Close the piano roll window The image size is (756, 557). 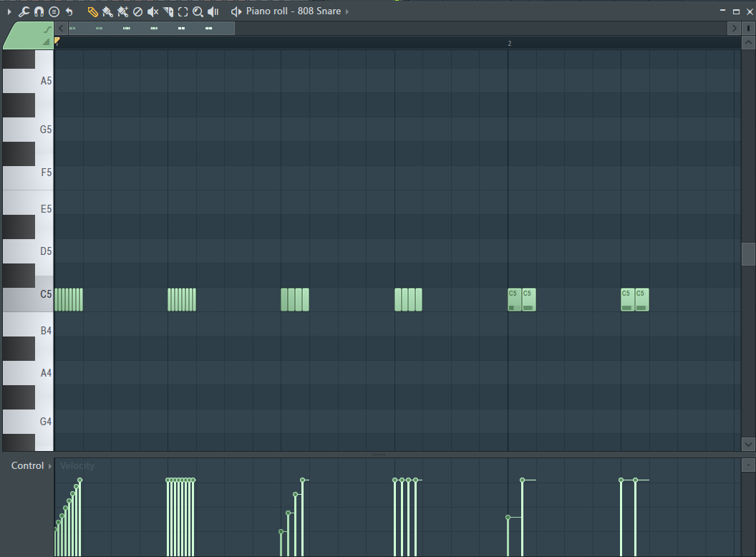[x=750, y=11]
